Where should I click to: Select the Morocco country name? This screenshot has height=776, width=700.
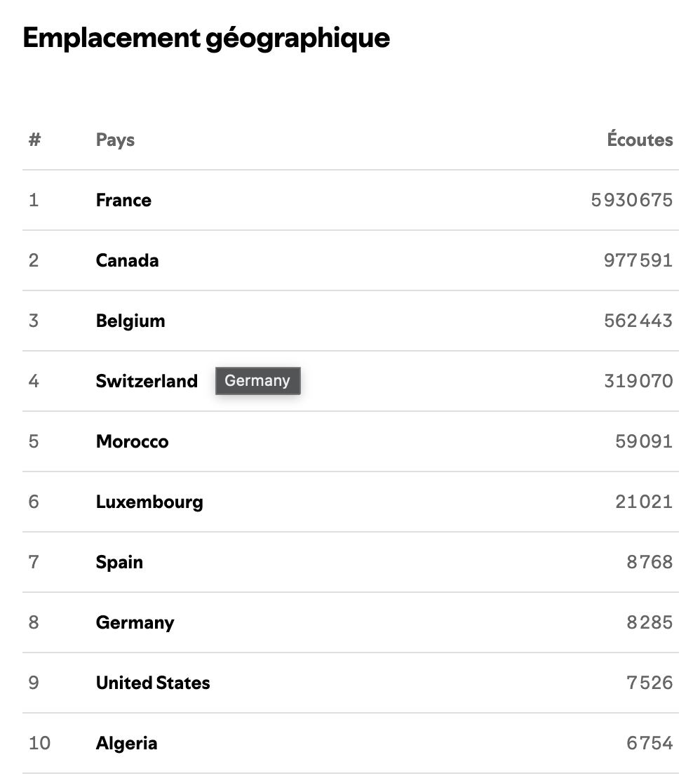pos(132,442)
